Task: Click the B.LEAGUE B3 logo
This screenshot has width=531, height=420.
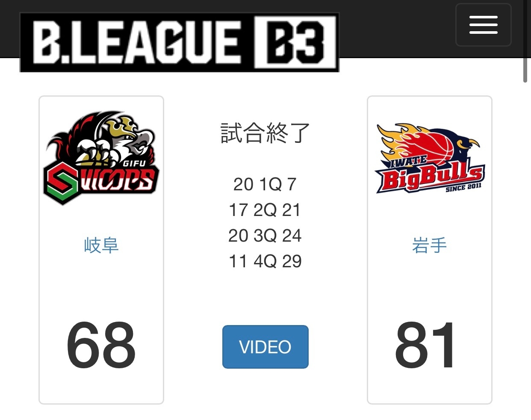Action: tap(180, 42)
